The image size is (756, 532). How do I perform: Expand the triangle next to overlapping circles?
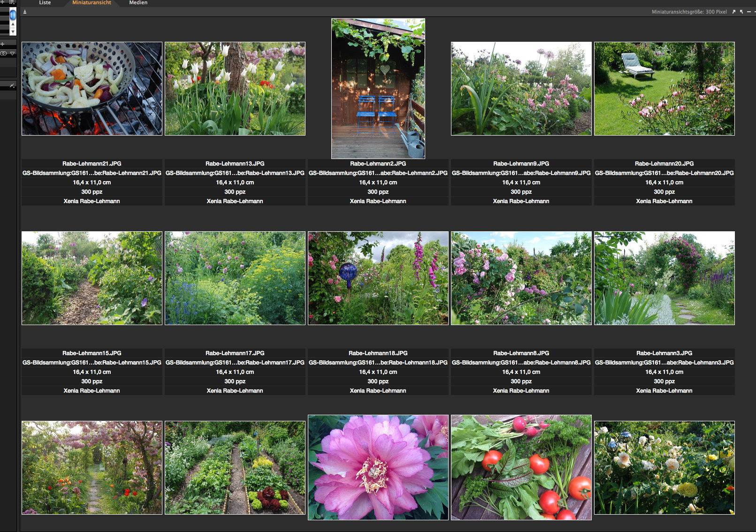coord(12,53)
